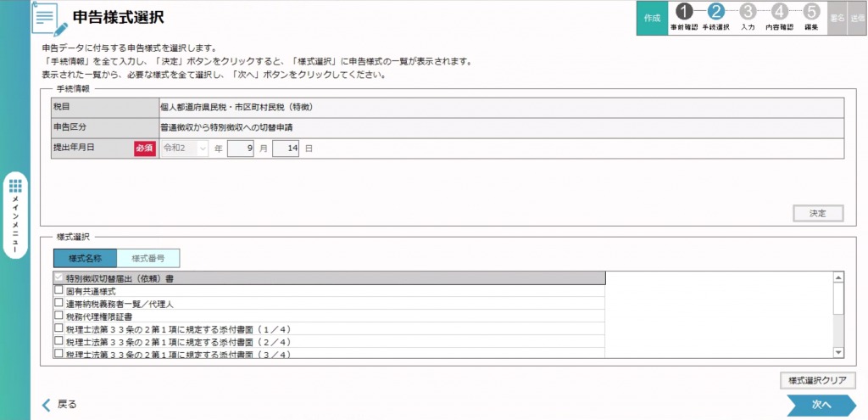Click the form list scrollbar thumb
Screen dimensions: 868x420
[838, 299]
